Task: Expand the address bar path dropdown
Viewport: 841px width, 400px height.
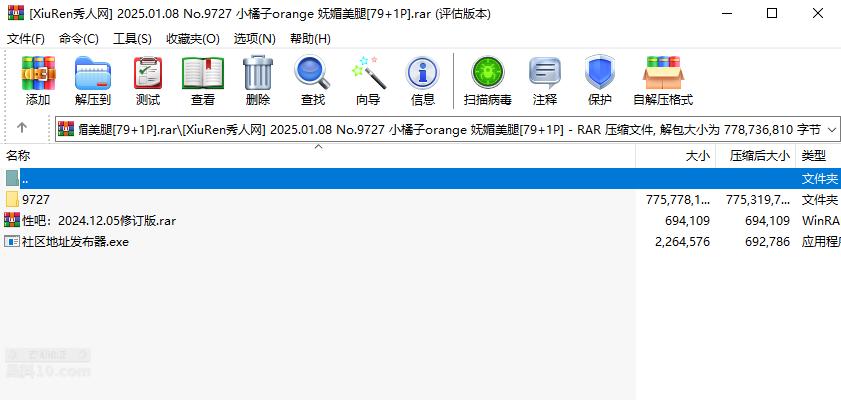Action: 832,129
